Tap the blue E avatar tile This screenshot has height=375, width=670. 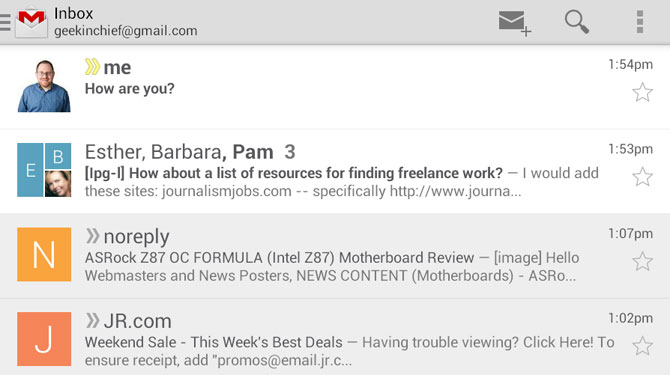[30, 170]
